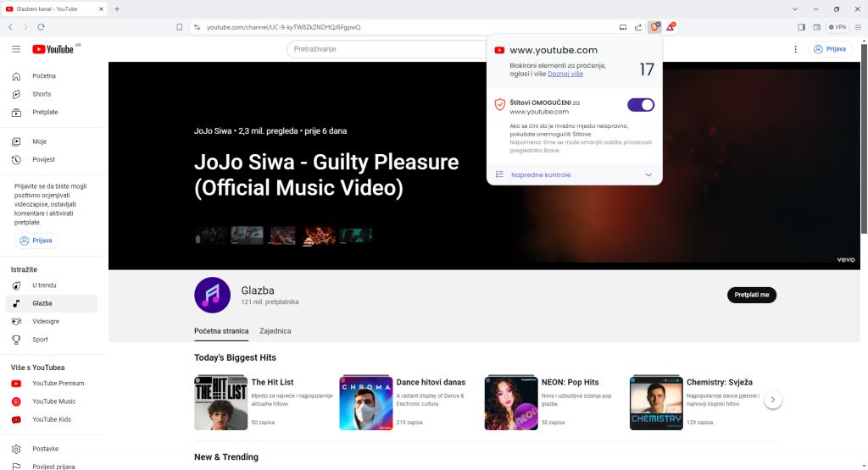Screen dimensions: 868x470
Task: Click the carousel next arrow button
Action: coord(772,401)
